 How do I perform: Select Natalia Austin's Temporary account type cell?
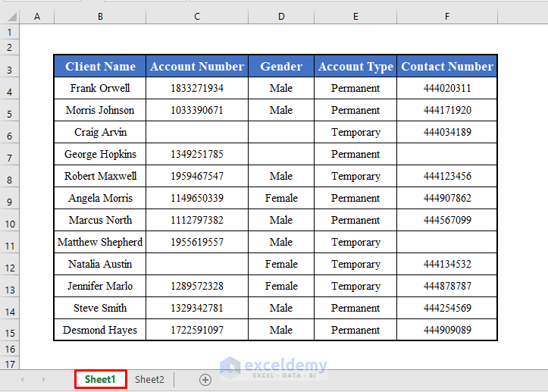(x=355, y=264)
